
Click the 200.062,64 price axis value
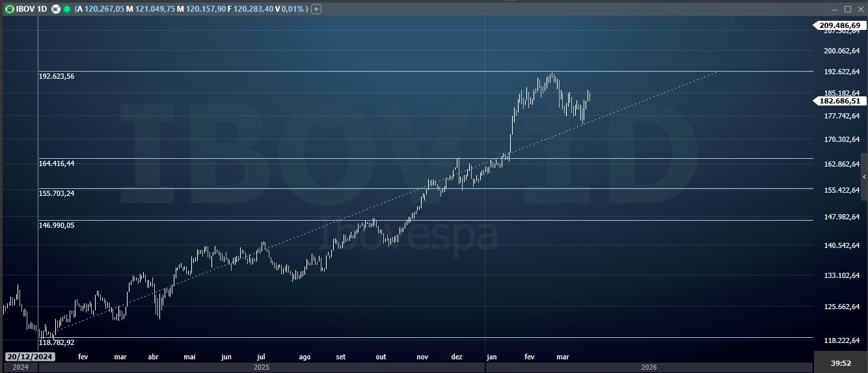pos(842,51)
